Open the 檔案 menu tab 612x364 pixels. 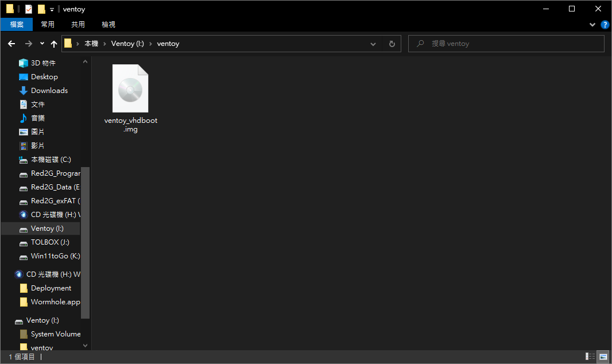pyautogui.click(x=17, y=25)
